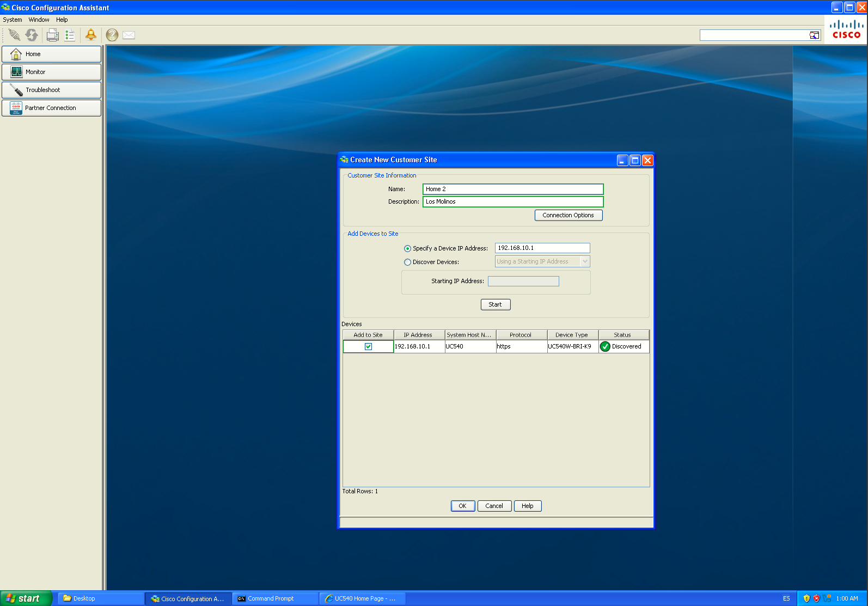The width and height of the screenshot is (868, 606).
Task: Open the Window menu
Action: pyautogui.click(x=39, y=20)
